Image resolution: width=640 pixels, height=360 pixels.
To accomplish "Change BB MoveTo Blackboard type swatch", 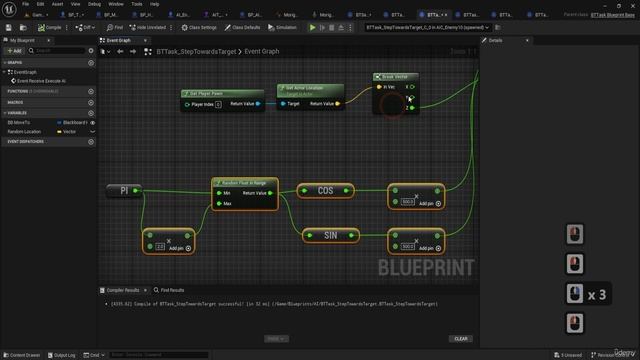I will [59, 123].
